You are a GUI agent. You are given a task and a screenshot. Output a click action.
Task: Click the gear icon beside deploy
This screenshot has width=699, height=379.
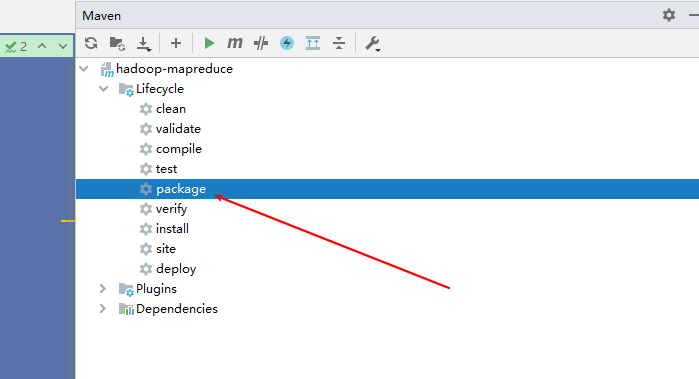pyautogui.click(x=146, y=269)
